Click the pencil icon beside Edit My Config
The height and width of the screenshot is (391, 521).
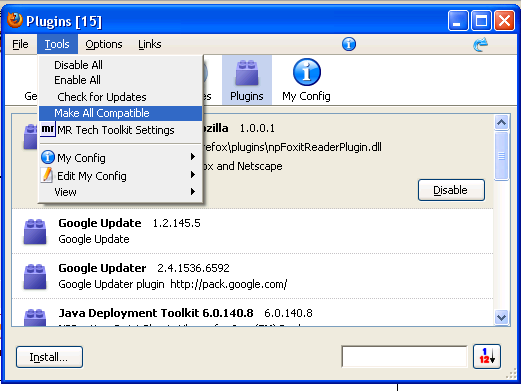coord(47,175)
